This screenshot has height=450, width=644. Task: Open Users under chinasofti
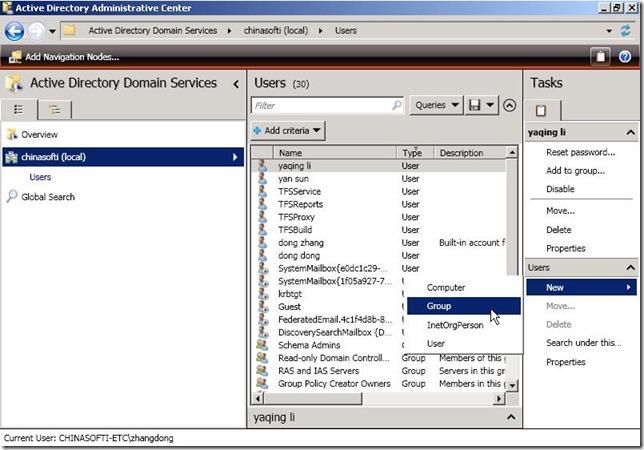pos(40,177)
